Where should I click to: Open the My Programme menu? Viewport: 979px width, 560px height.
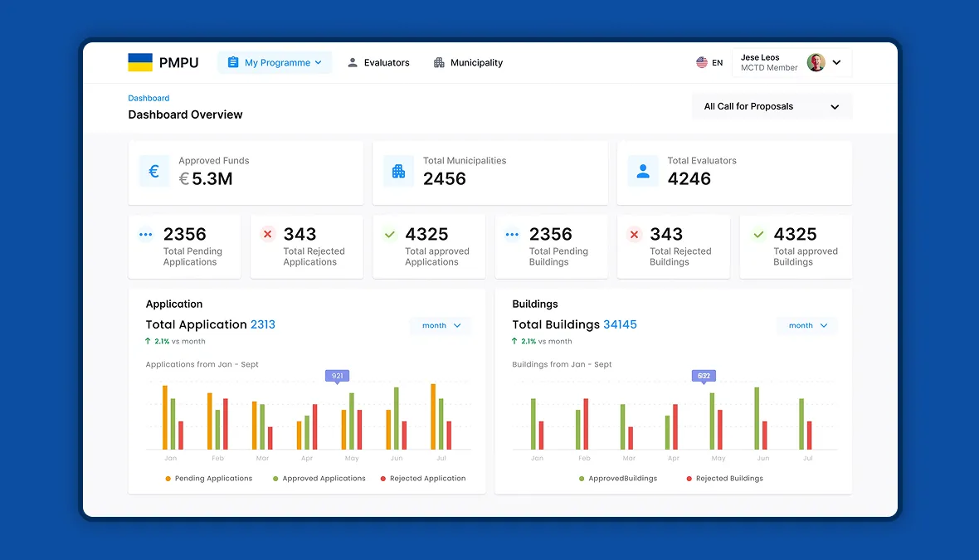coord(275,62)
